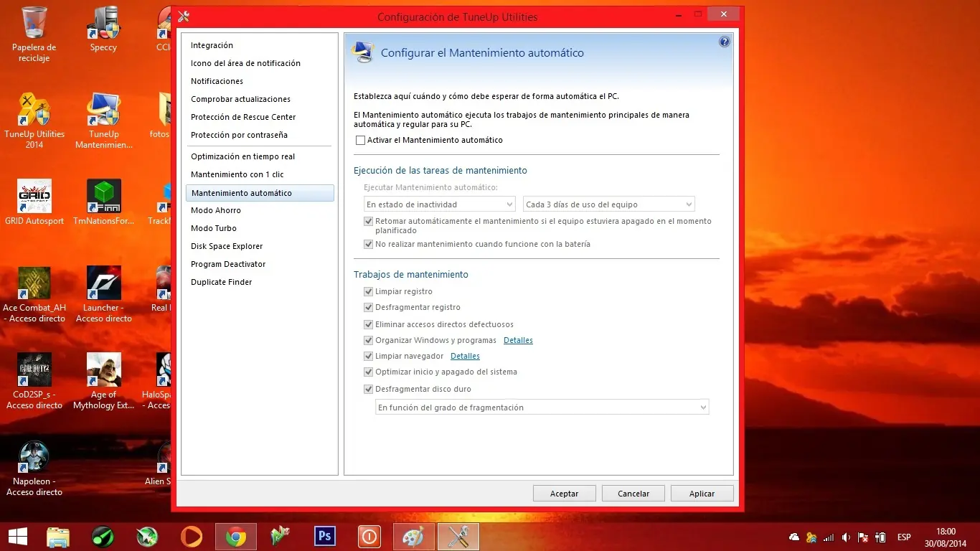The width and height of the screenshot is (980, 551).
Task: Click the help question mark icon
Action: 725,42
